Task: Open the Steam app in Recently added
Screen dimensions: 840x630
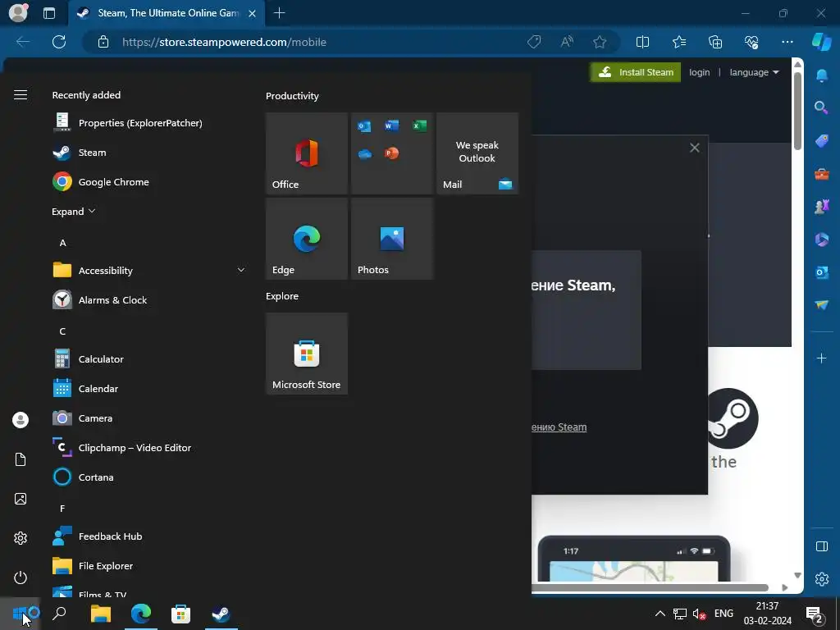Action: click(x=92, y=153)
